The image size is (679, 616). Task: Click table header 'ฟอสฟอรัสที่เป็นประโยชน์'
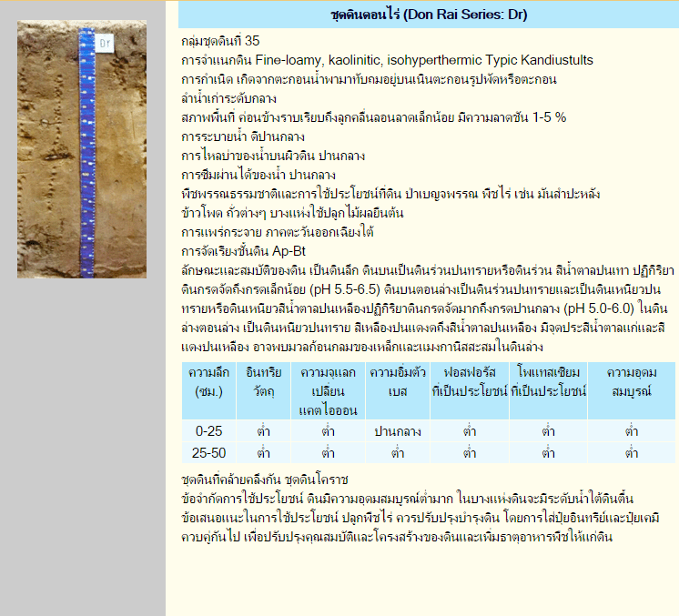click(x=470, y=390)
